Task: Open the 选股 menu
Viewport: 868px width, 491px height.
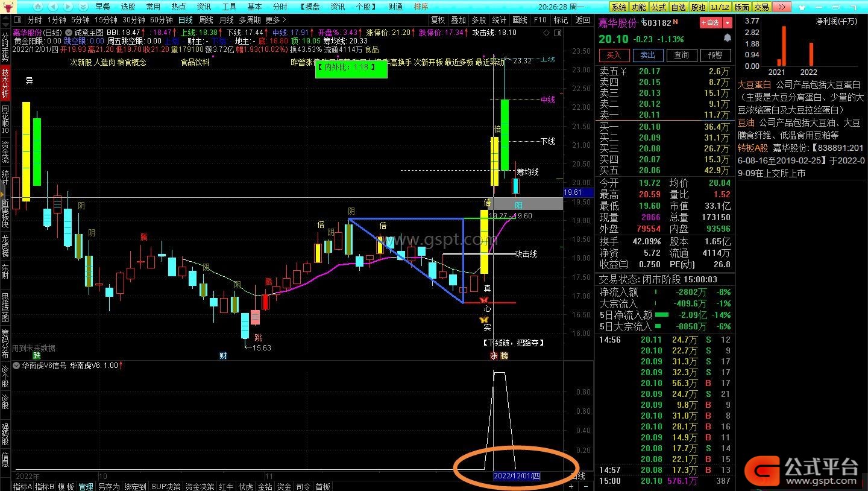Action: (128, 7)
